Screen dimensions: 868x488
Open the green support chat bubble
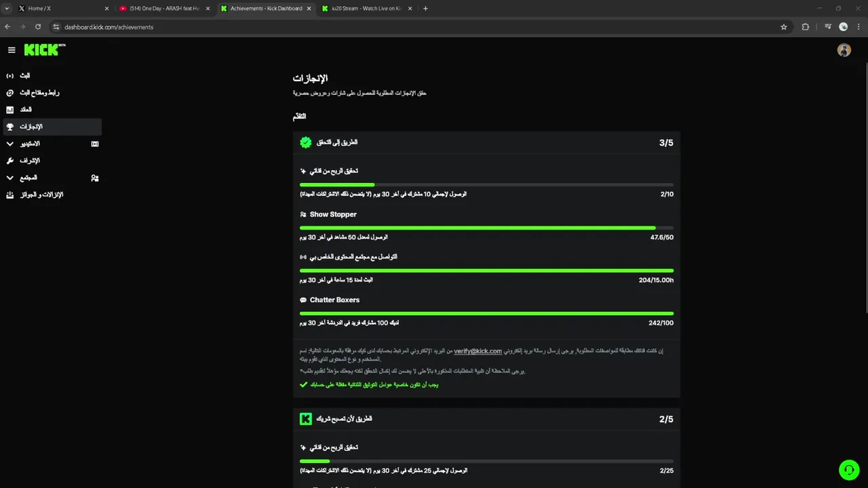click(x=848, y=470)
